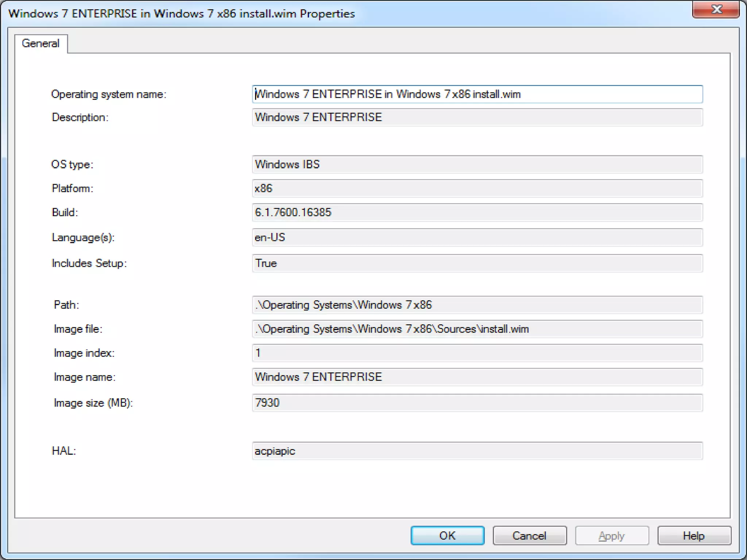Viewport: 747px width, 560px height.
Task: Click the Image name field
Action: click(x=477, y=377)
